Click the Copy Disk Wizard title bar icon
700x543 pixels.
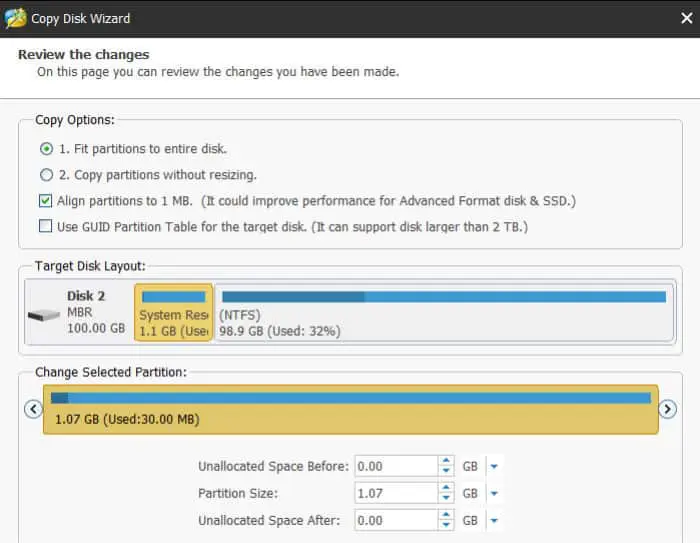point(16,18)
